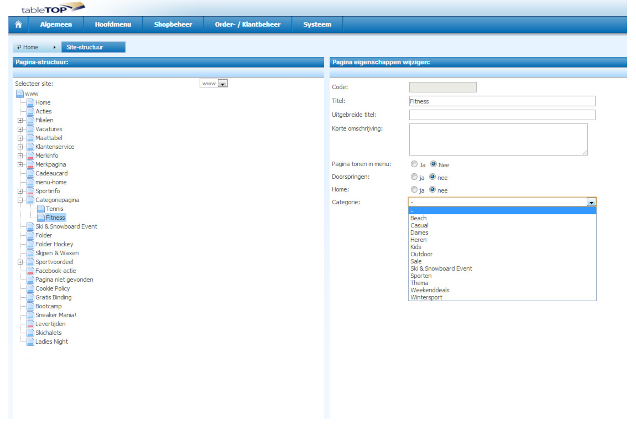636x424 pixels.
Task: Click the home icon in the navigation bar
Action: click(18, 24)
